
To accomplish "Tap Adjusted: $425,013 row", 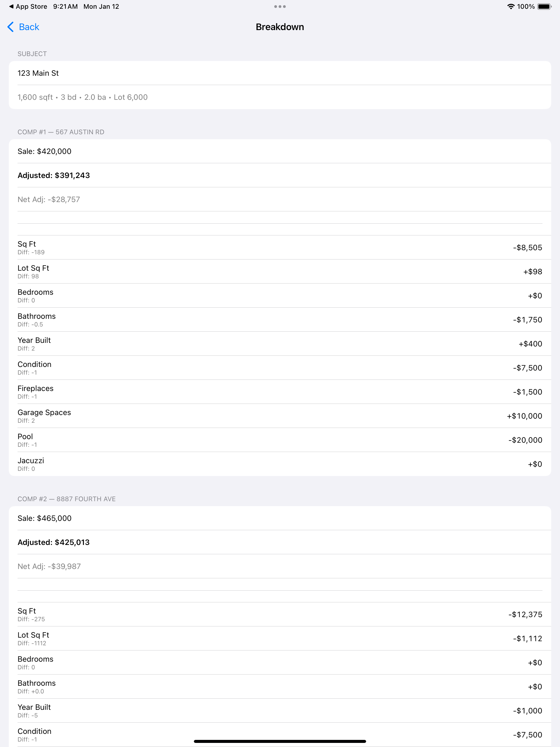I will [280, 542].
